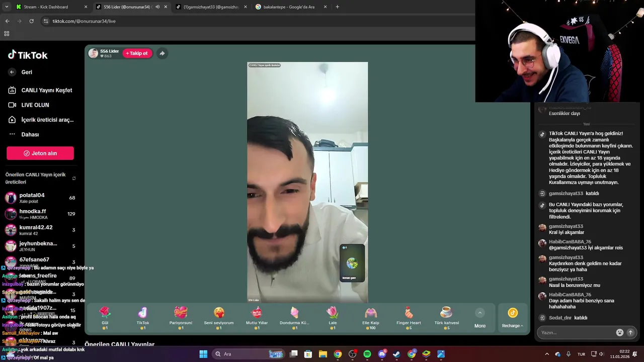Click gamsizhayat33 'Kral iyi akşamlar' username
644x362 pixels.
566,226
